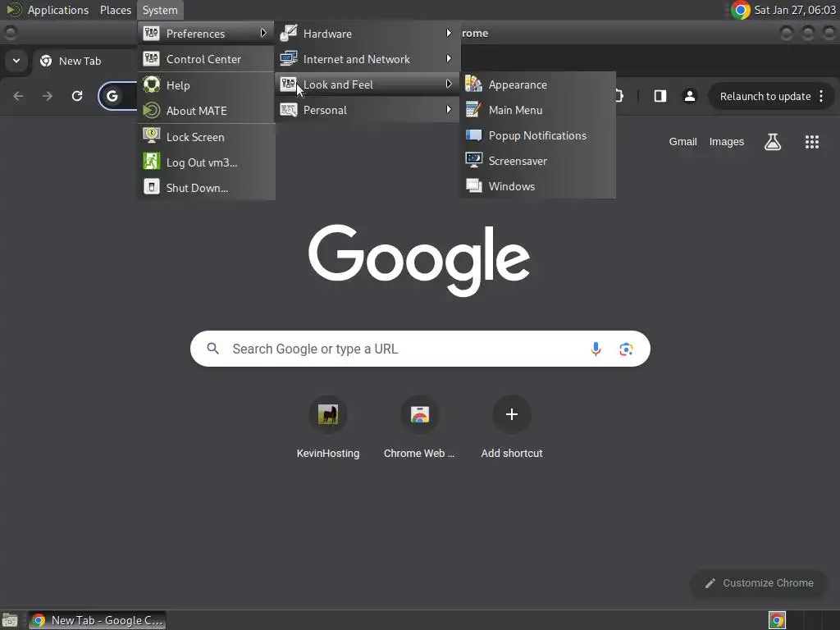Click the Lock Screen icon
The width and height of the screenshot is (840, 630).
click(x=152, y=136)
